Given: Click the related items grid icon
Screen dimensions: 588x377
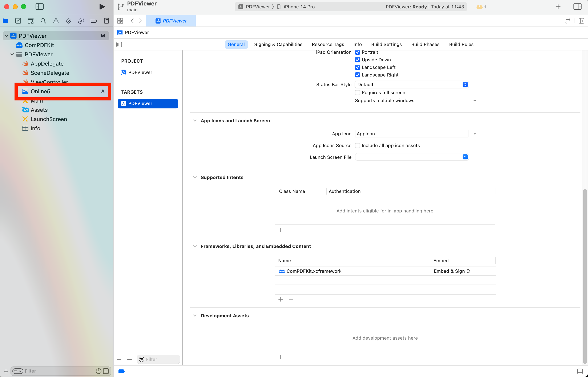Looking at the screenshot, I should point(120,21).
